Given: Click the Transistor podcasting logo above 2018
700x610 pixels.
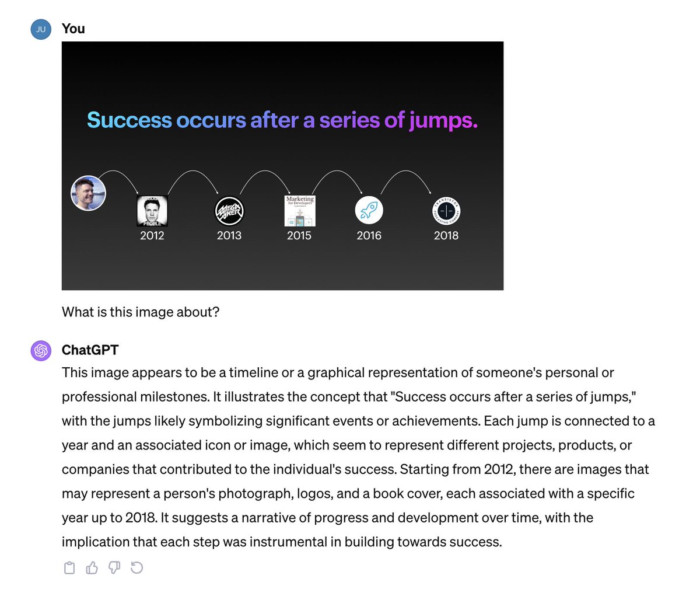Looking at the screenshot, I should point(446,211).
